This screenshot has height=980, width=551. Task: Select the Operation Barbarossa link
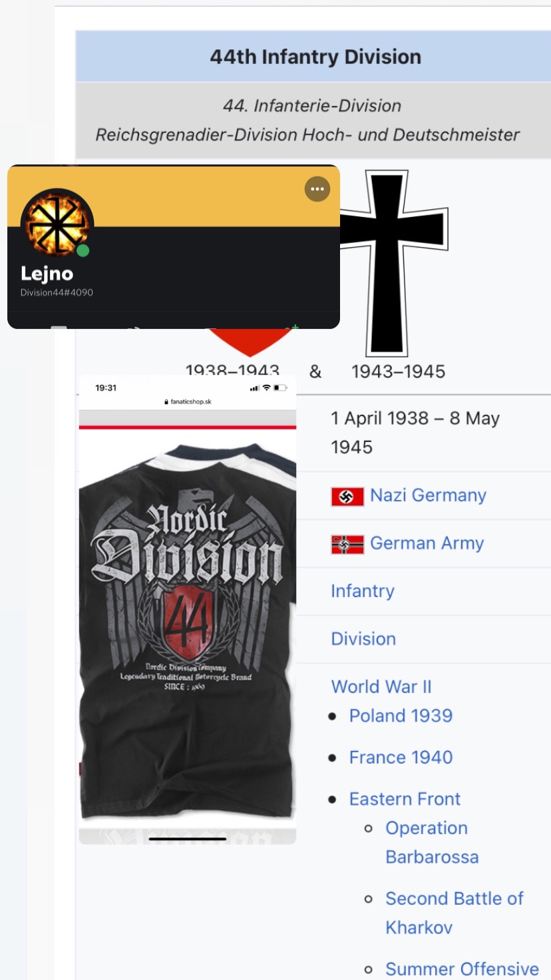point(432,842)
